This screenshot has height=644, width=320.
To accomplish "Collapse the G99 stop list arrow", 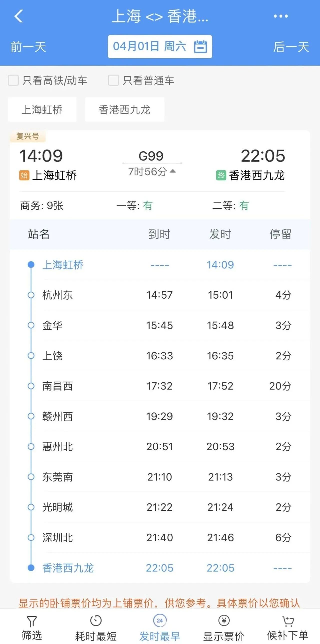I will point(173,171).
